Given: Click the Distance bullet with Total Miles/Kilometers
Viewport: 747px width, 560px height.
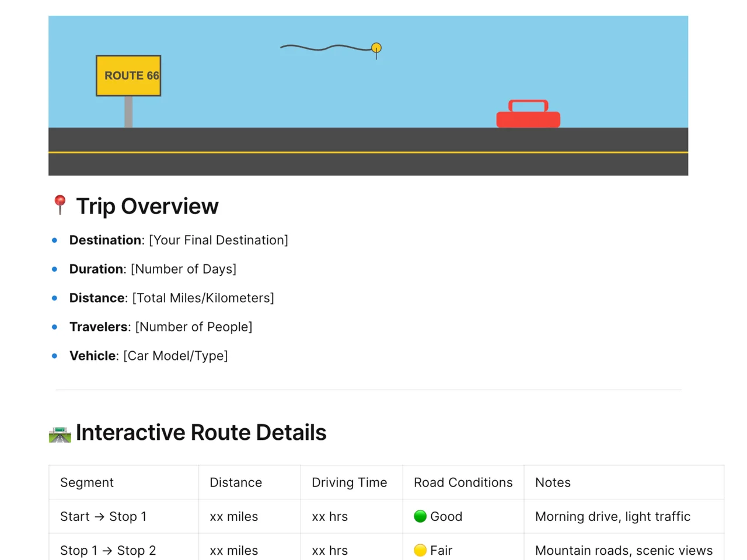Looking at the screenshot, I should 172,298.
